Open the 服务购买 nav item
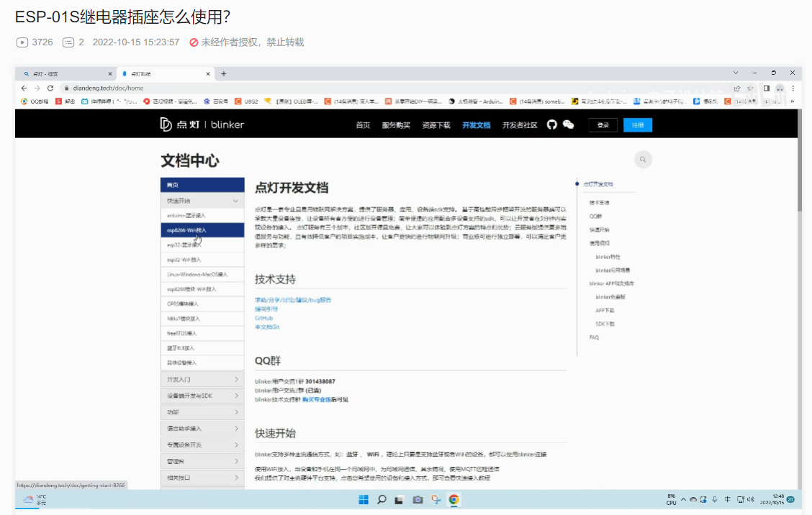This screenshot has width=812, height=515. click(x=396, y=125)
